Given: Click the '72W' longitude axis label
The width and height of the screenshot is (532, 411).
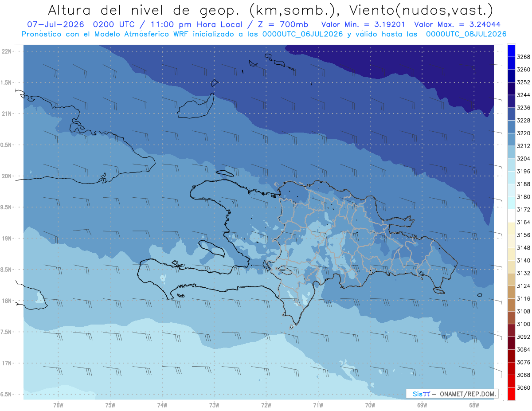Looking at the screenshot, I should 266,405.
